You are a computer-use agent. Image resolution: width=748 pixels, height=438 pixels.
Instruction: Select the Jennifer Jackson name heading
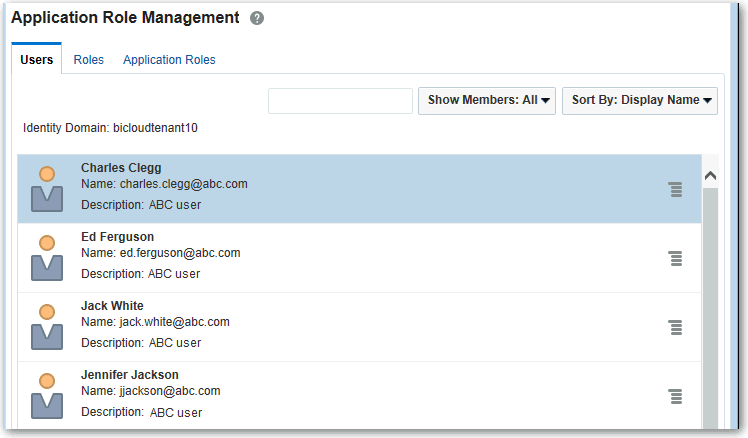point(130,375)
